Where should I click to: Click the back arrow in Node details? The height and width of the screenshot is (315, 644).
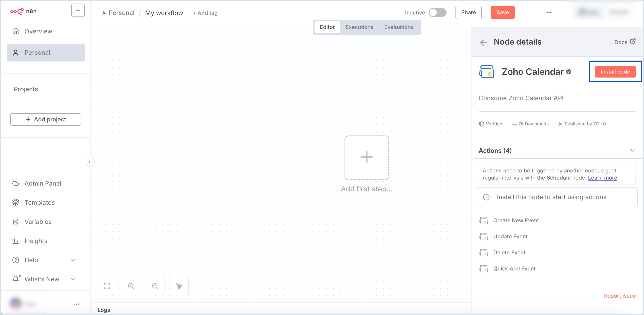click(484, 43)
